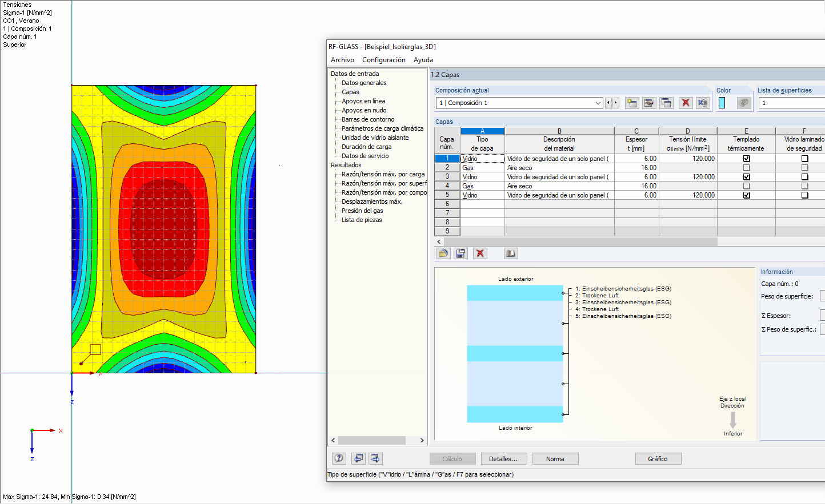Click disabled tempered checkbox in layer 2
The height and width of the screenshot is (504, 825).
pyautogui.click(x=746, y=168)
